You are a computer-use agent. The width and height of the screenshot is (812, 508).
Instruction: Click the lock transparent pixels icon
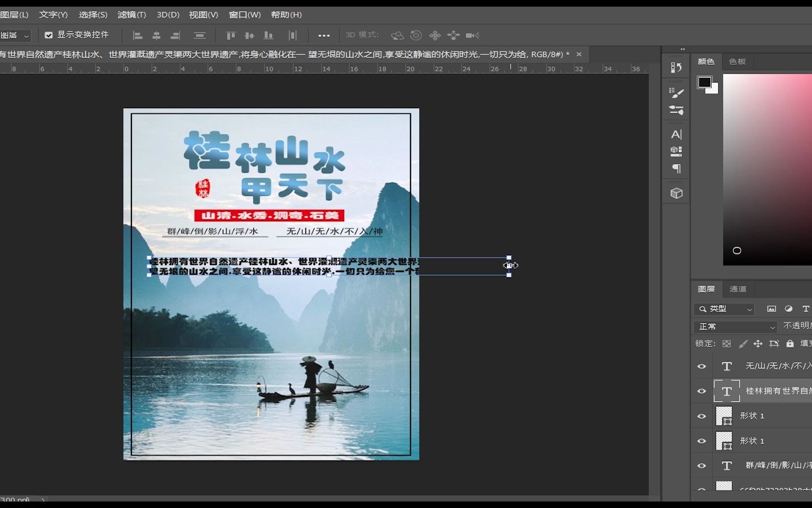[726, 343]
